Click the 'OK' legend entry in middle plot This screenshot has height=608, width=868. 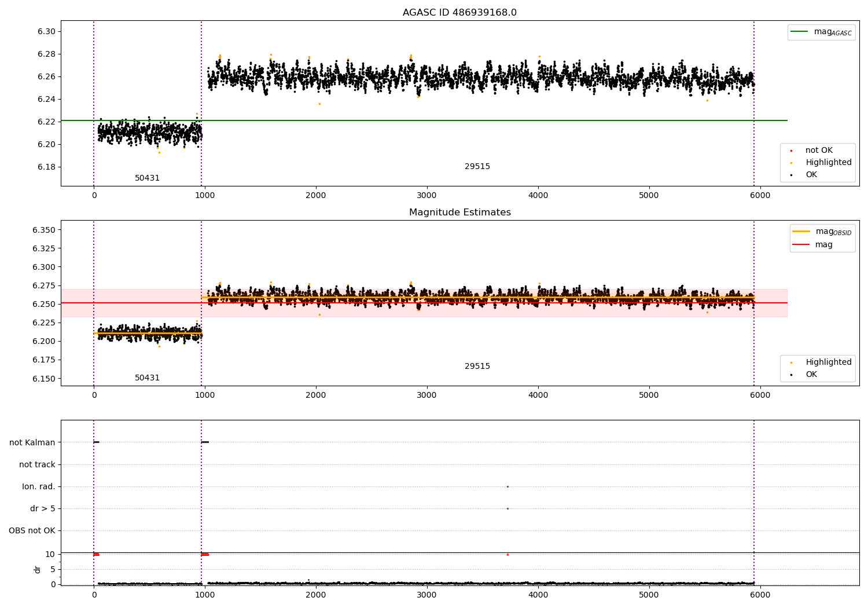pyautogui.click(x=810, y=375)
